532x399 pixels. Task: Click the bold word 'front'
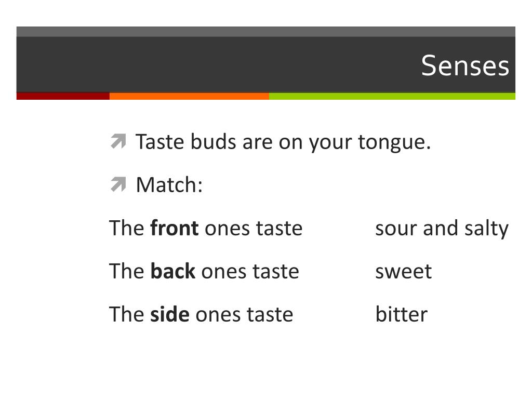(175, 228)
